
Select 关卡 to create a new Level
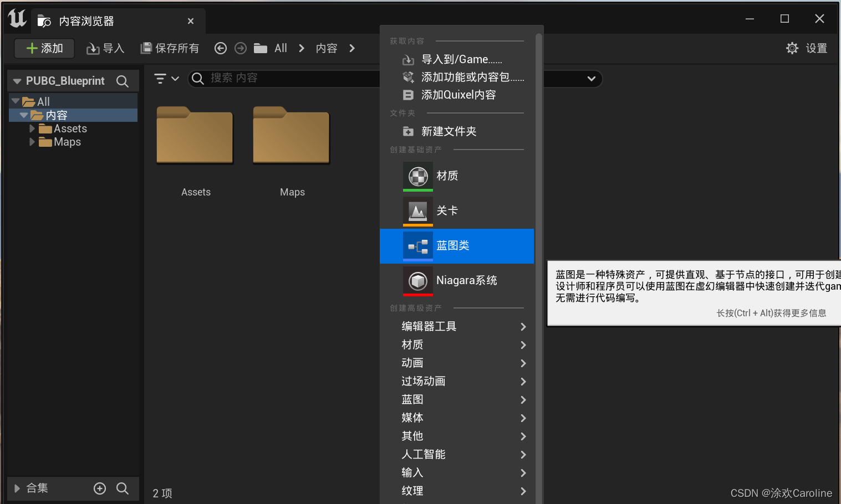tap(446, 210)
